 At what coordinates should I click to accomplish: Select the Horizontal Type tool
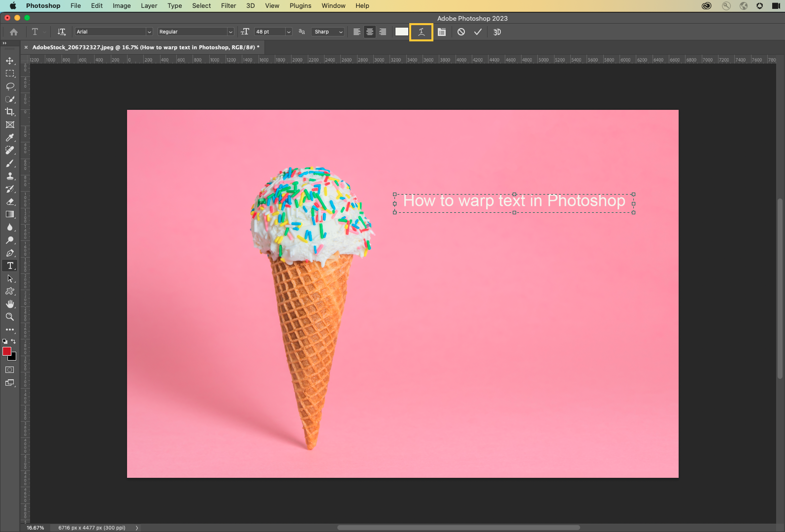(x=10, y=266)
